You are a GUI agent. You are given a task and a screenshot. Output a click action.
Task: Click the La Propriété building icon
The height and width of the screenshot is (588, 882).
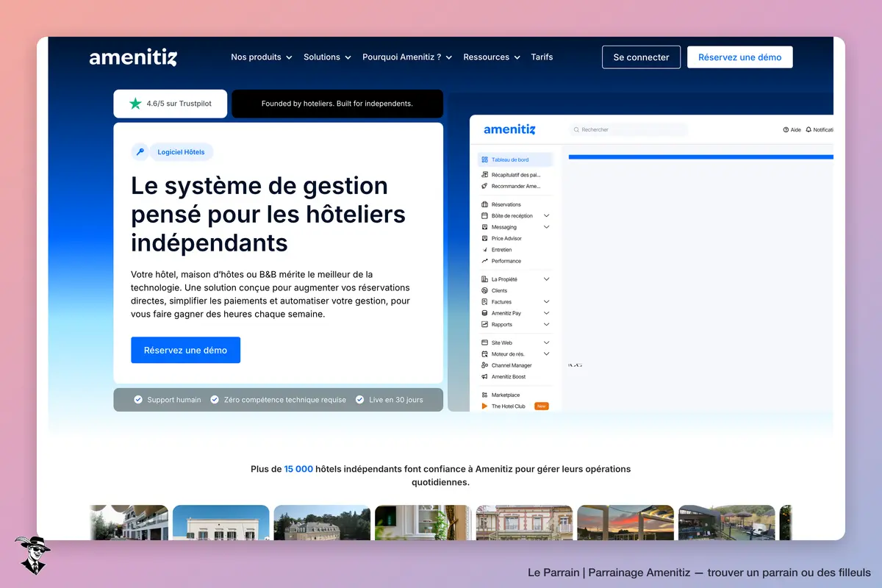point(484,279)
